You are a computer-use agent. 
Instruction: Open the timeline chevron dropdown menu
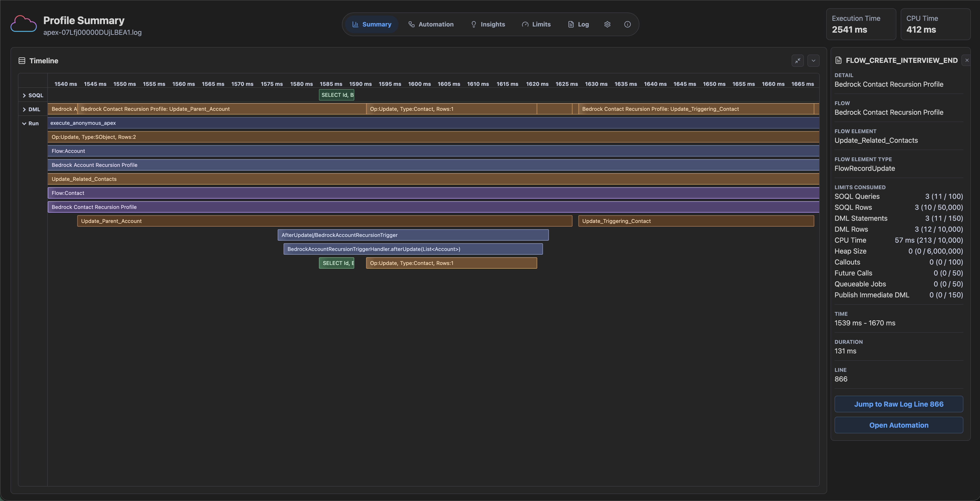click(813, 60)
